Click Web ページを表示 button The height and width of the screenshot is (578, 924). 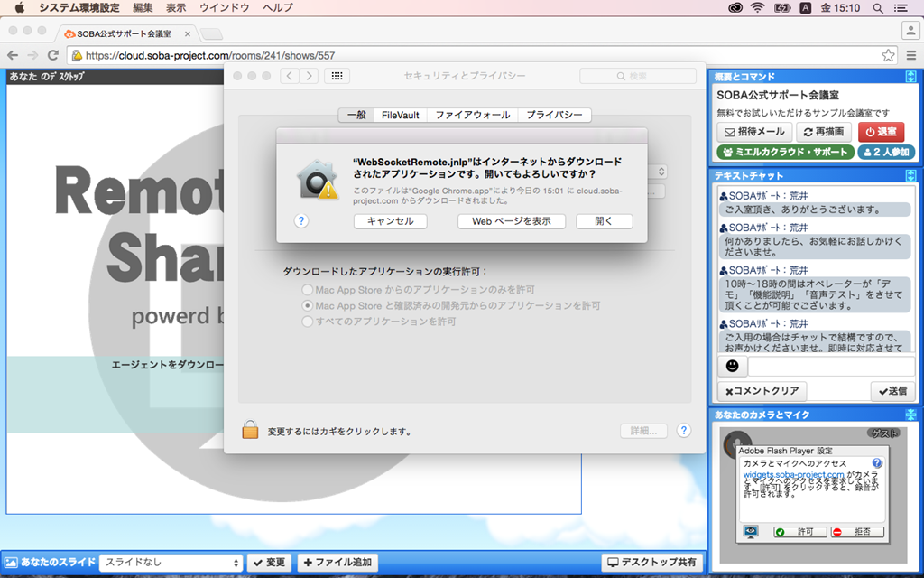pyautogui.click(x=512, y=221)
